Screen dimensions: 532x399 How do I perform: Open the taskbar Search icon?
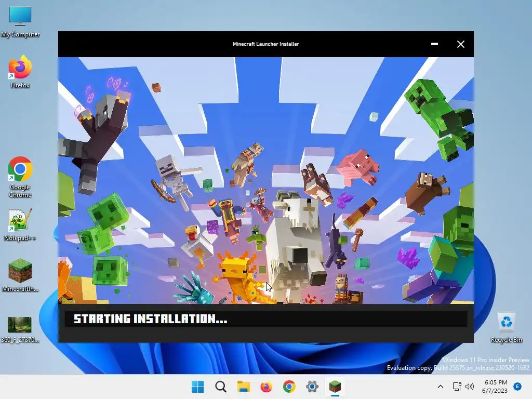[220, 387]
